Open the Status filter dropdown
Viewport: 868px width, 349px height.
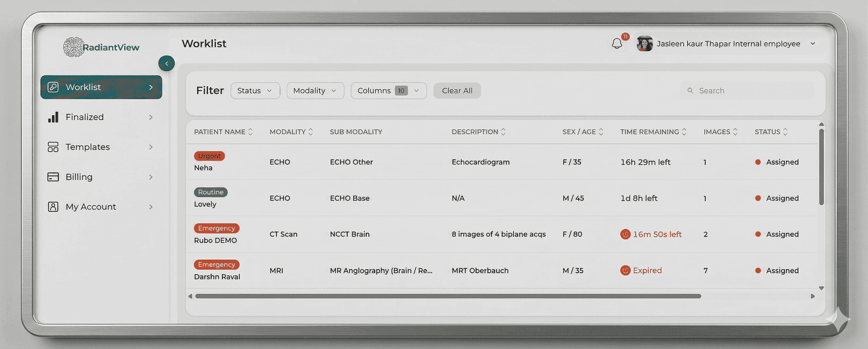(x=255, y=91)
